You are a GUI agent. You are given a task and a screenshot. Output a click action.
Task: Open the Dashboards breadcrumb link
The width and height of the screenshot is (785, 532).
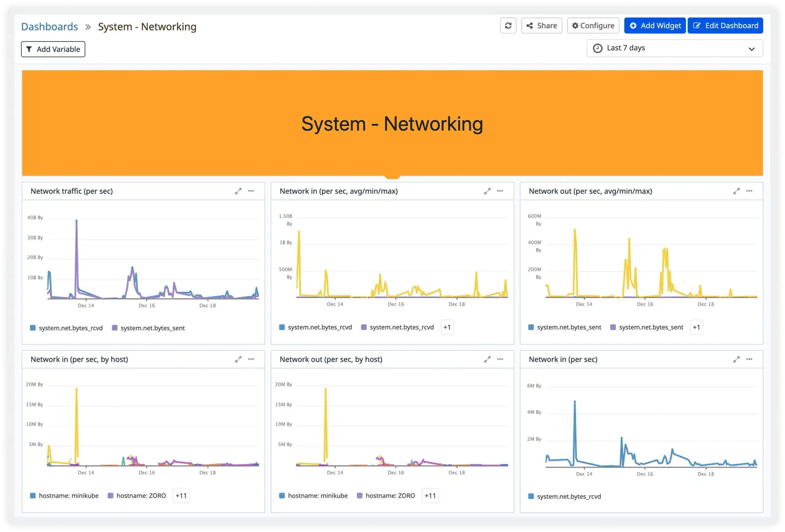[x=49, y=26]
